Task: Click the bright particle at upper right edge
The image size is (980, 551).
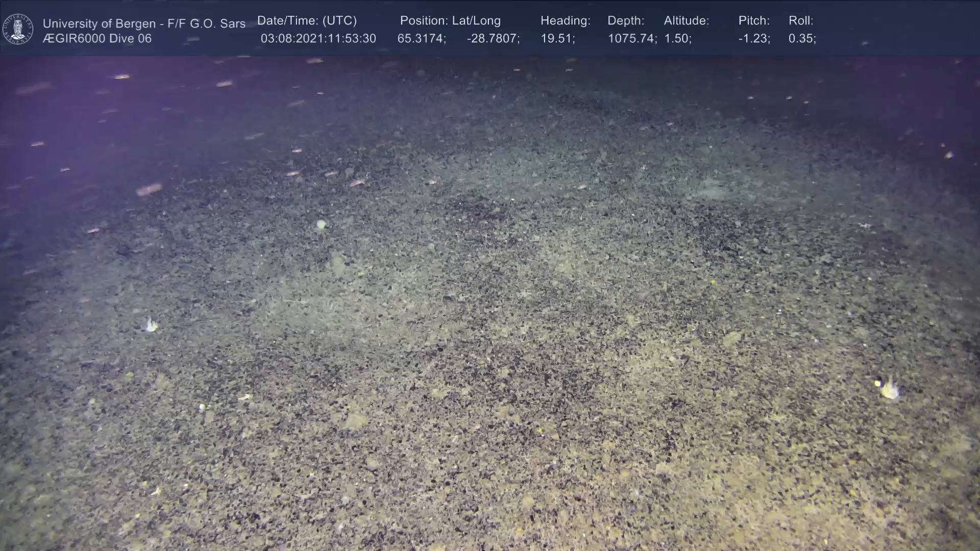Action: tap(949, 155)
